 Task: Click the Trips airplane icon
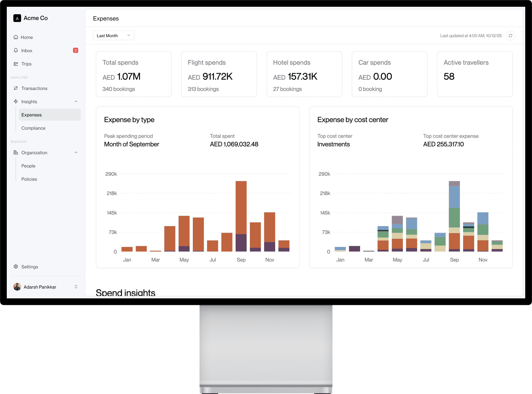[x=16, y=64]
